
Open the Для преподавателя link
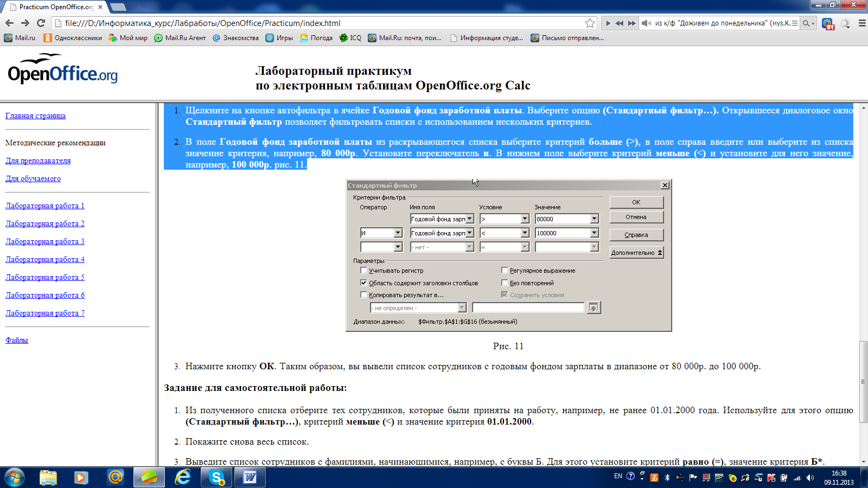[38, 160]
